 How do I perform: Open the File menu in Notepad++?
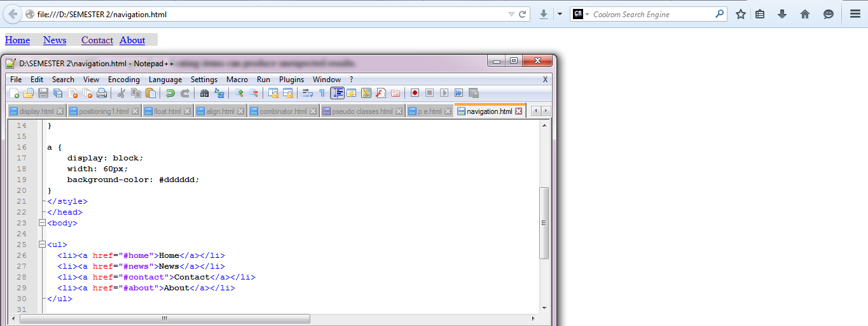(16, 80)
